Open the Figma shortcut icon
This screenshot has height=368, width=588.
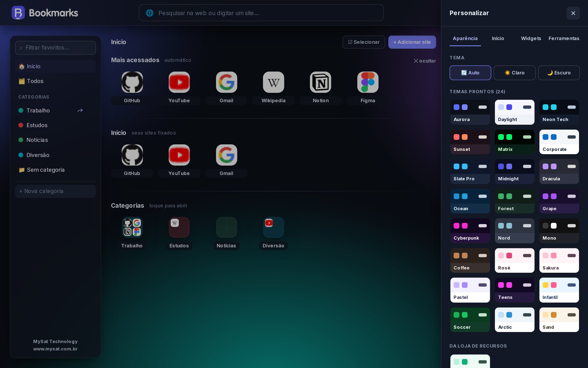tap(368, 82)
